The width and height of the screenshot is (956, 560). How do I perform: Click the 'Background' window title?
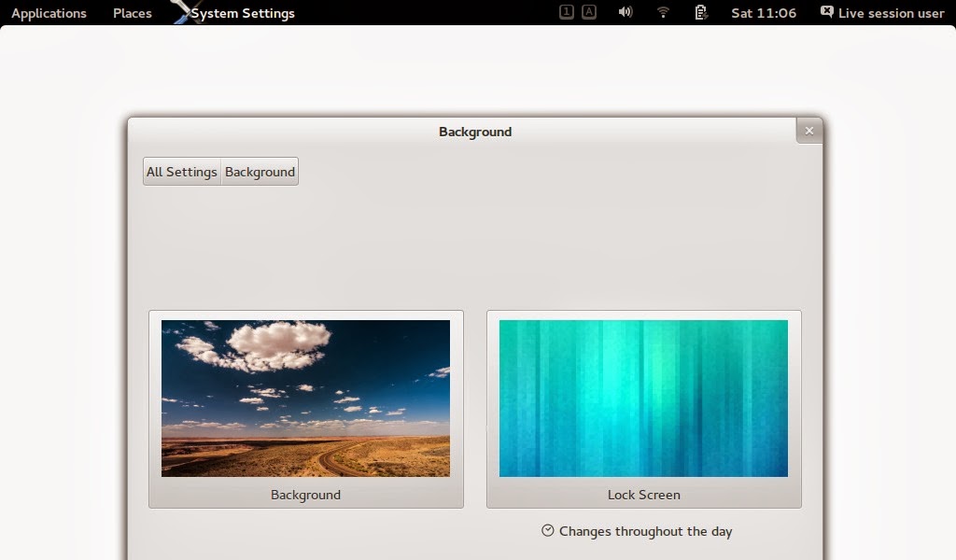(475, 133)
